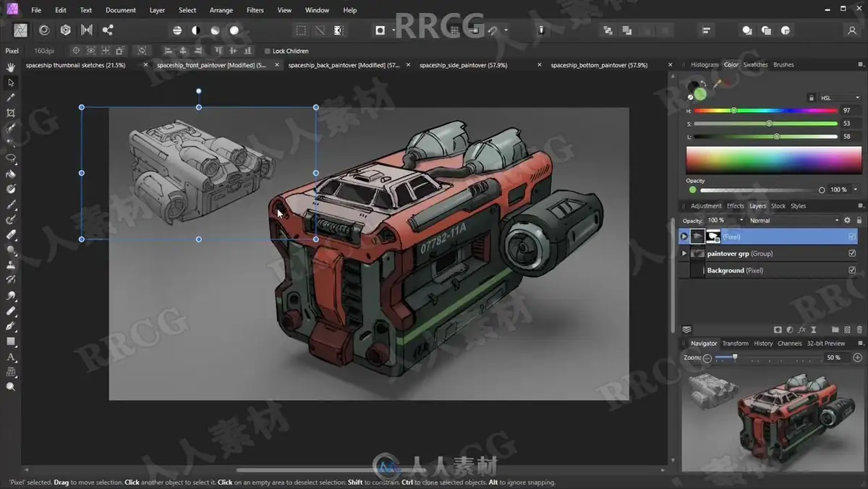Toggle the Lock Children checkbox
Viewport: 868px width, 489px height.
(268, 51)
